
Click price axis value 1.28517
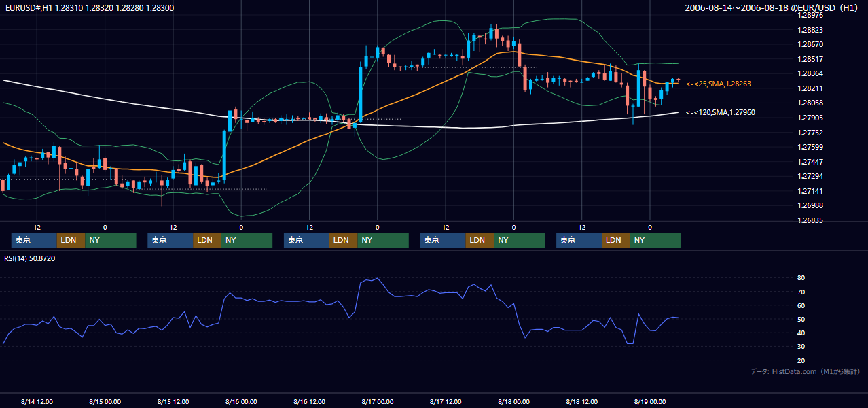pos(810,59)
